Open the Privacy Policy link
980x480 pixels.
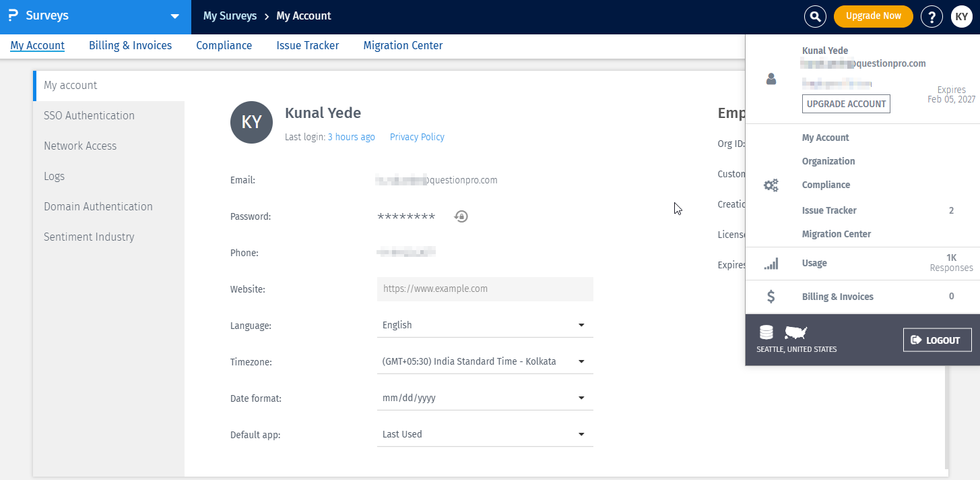tap(417, 137)
